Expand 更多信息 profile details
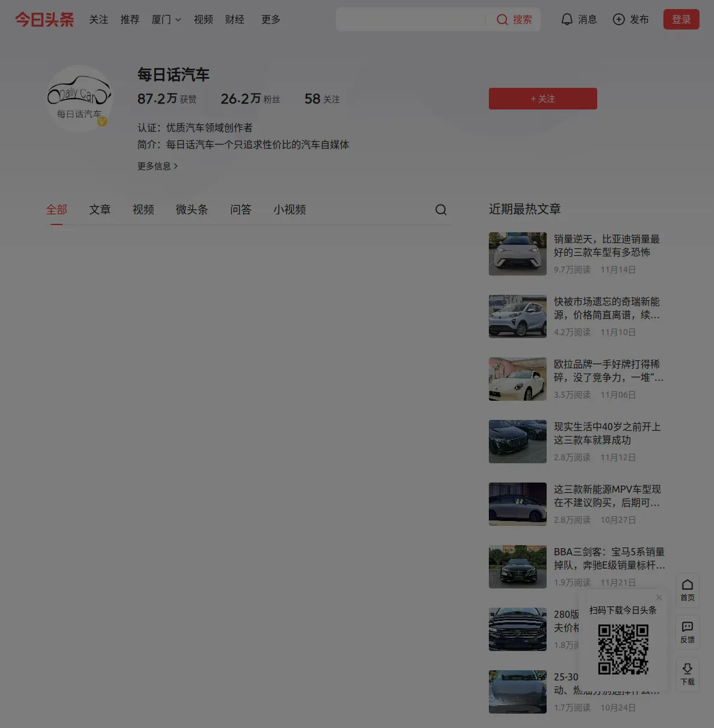Image resolution: width=714 pixels, height=728 pixels. (158, 166)
